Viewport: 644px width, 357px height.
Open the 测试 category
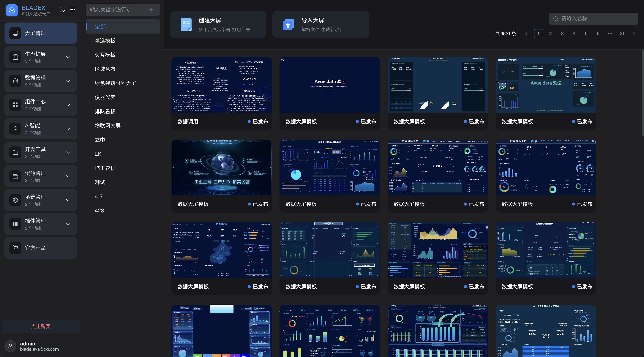[123, 182]
